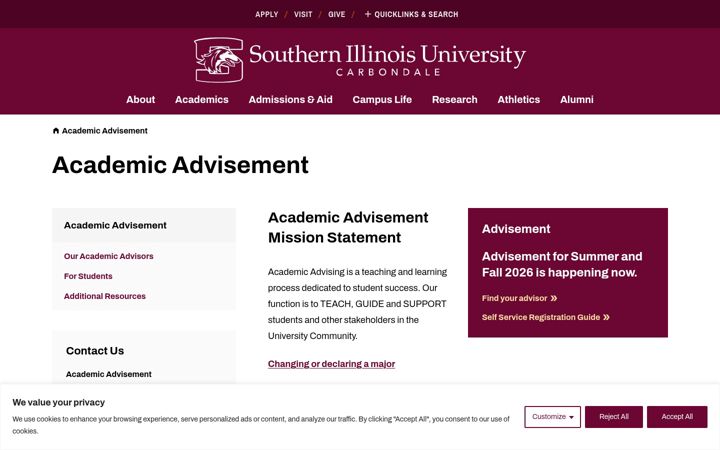Click the Academic Advisement text under Contact Us
720x450 pixels.
point(109,374)
